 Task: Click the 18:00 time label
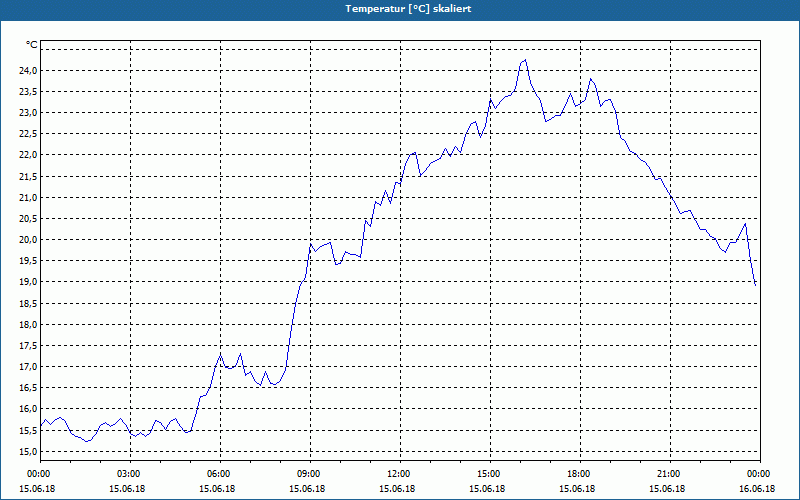(x=580, y=474)
